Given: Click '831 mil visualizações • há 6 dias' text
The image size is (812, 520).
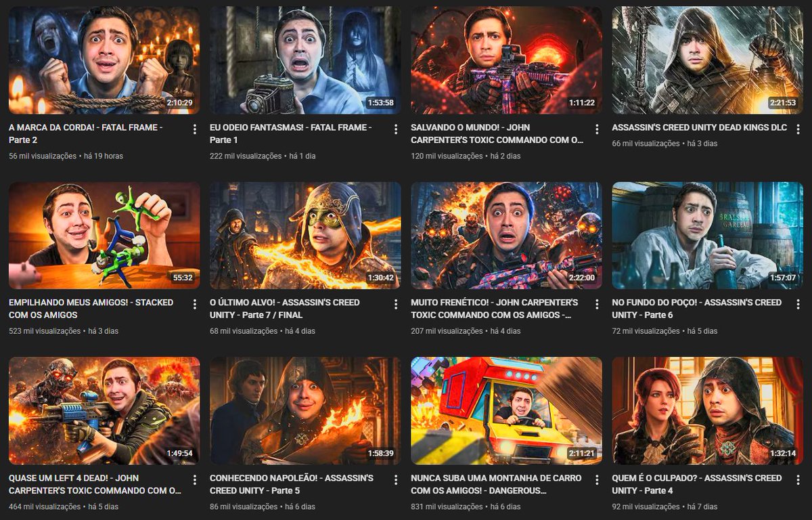Looking at the screenshot, I should [x=466, y=506].
